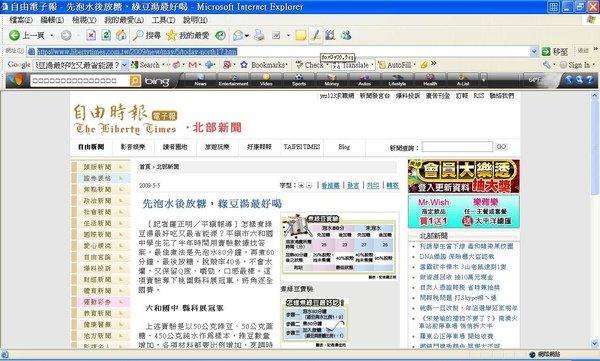Expand the Google search box history dropdown
Image resolution: width=600 pixels, height=361 pixels.
tap(124, 65)
